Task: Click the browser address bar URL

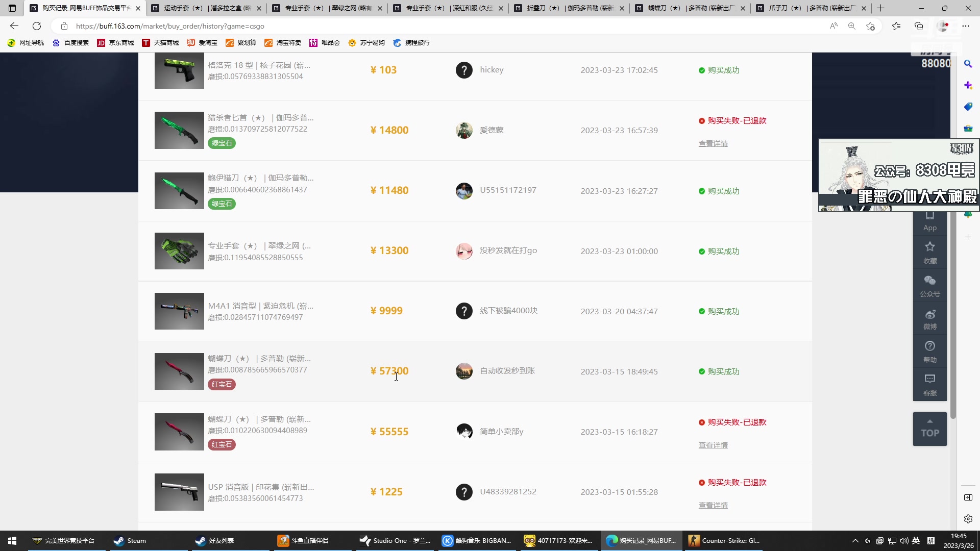Action: pos(170,26)
